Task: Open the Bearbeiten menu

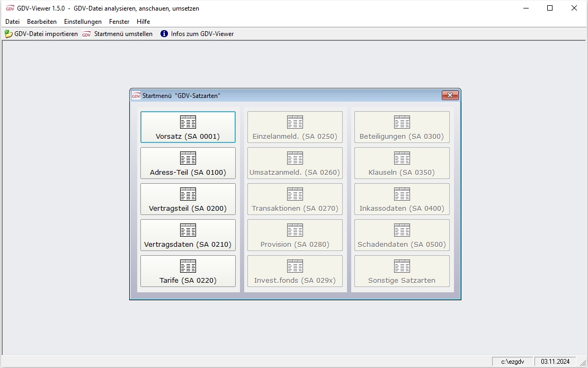Action: pos(42,22)
